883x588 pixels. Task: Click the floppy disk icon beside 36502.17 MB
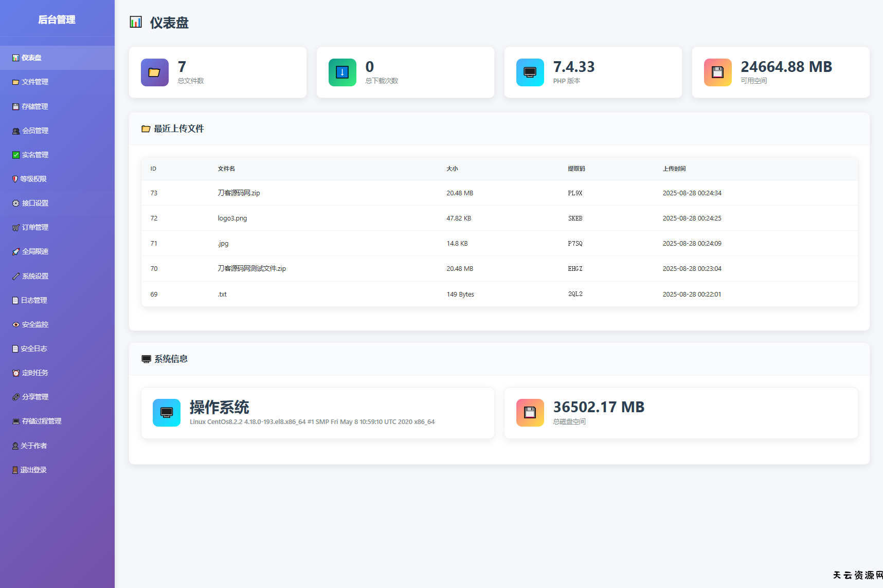point(530,413)
